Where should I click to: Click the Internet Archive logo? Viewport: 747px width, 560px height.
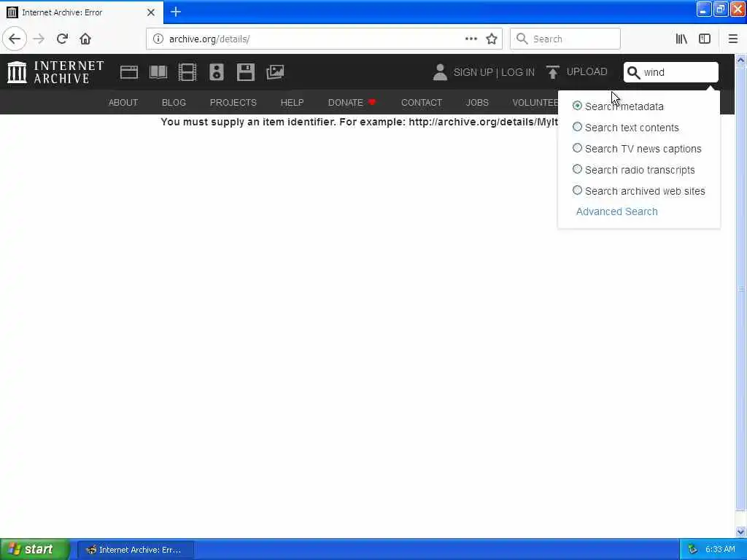tap(55, 72)
